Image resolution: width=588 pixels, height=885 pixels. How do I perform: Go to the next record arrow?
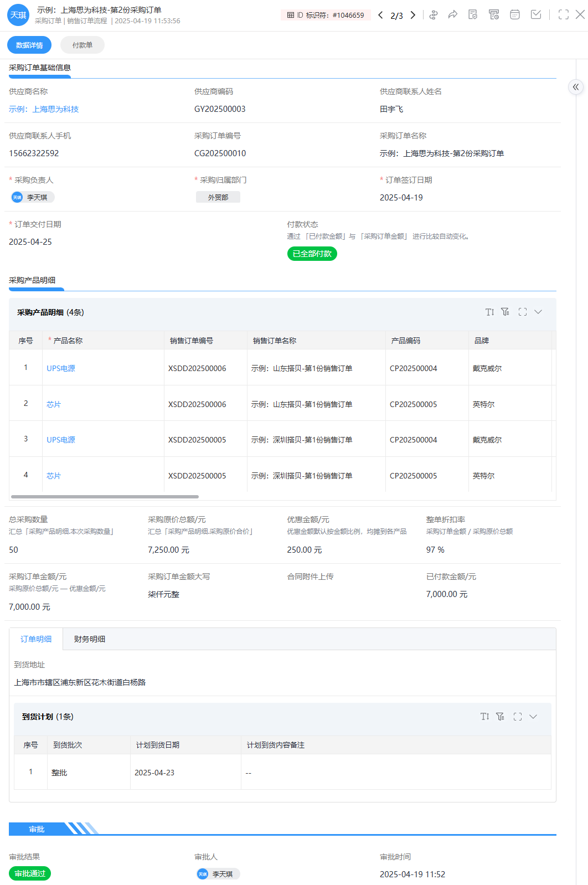click(413, 15)
